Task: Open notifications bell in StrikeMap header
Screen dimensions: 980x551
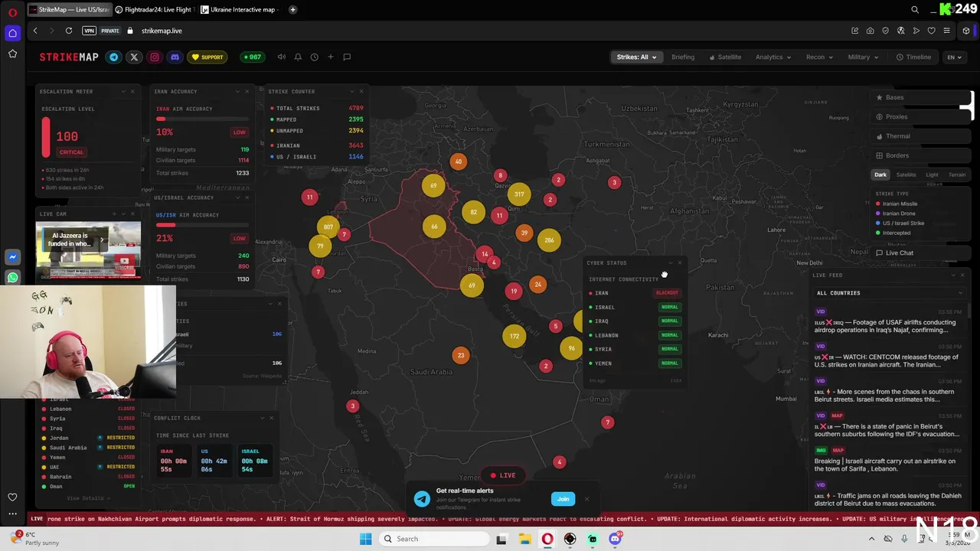Action: tap(298, 57)
